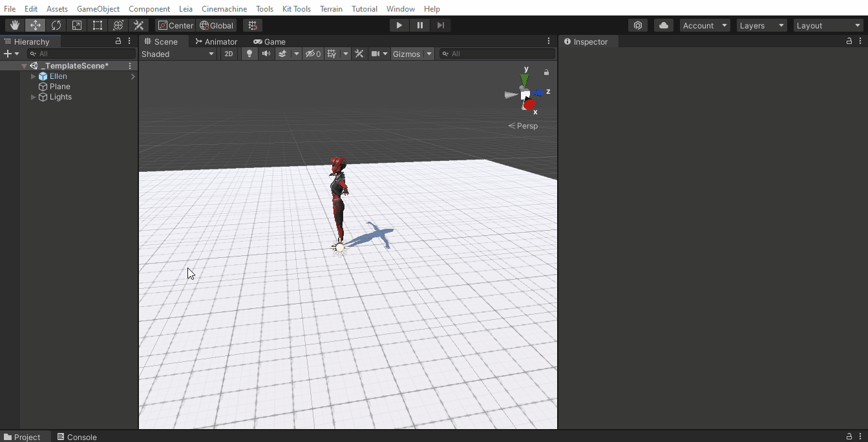The image size is (868, 442).
Task: Open the Gizmos dropdown arrow
Action: point(429,54)
